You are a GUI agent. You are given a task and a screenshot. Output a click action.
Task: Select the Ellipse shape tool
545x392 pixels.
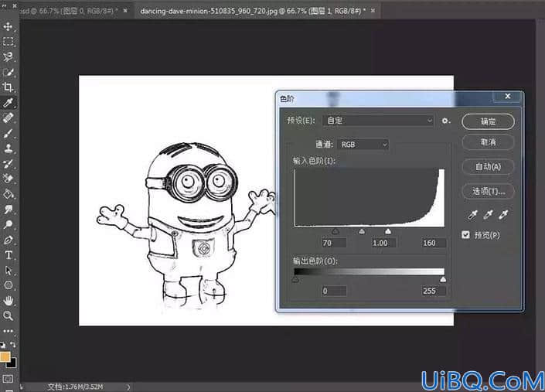click(8, 285)
